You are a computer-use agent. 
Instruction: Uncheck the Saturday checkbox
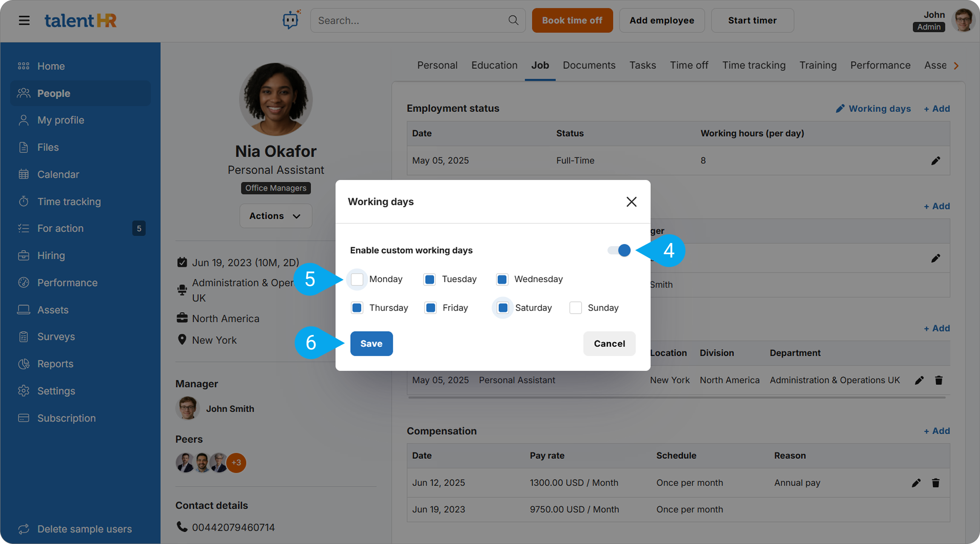tap(503, 308)
